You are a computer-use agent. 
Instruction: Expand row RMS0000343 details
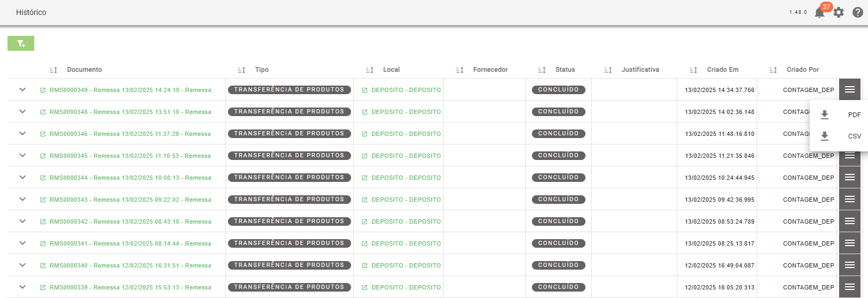[22, 199]
